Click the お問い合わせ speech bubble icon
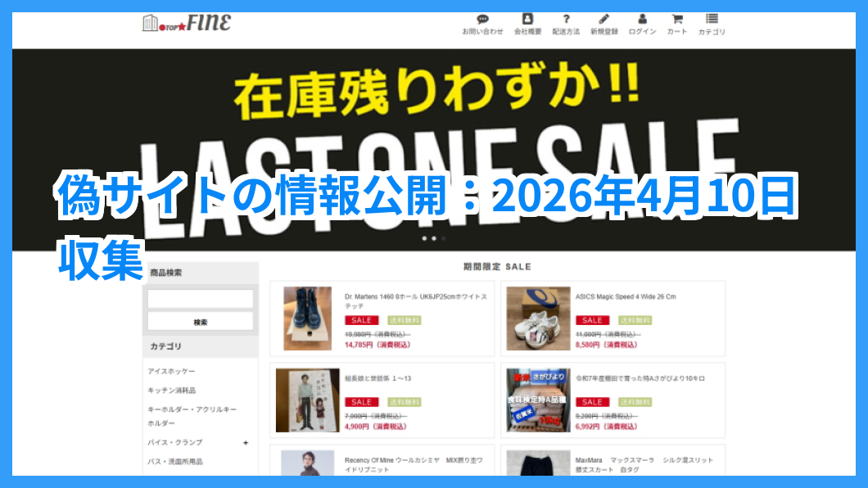The image size is (868, 488). pyautogui.click(x=482, y=20)
